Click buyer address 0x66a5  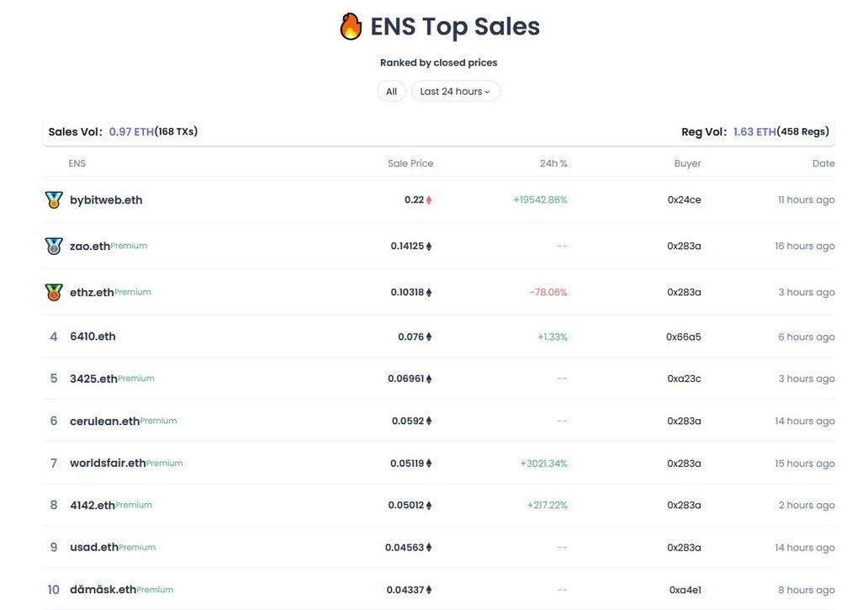684,337
